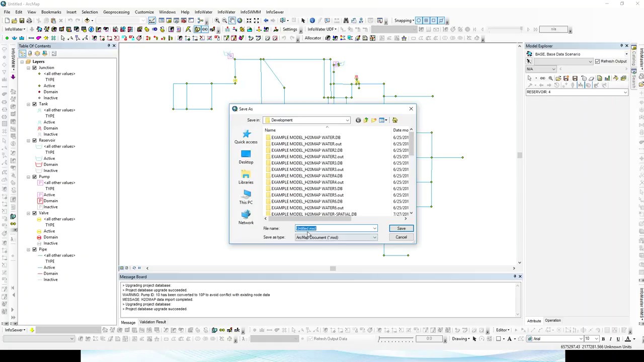Screen dimensions: 644x362
Task: Click the Add Data icon
Action: coord(87,21)
